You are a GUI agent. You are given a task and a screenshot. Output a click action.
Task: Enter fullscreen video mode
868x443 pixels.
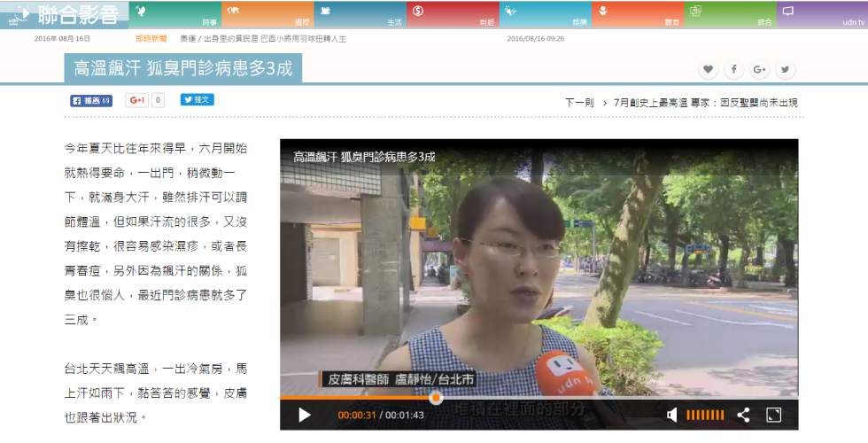point(773,415)
